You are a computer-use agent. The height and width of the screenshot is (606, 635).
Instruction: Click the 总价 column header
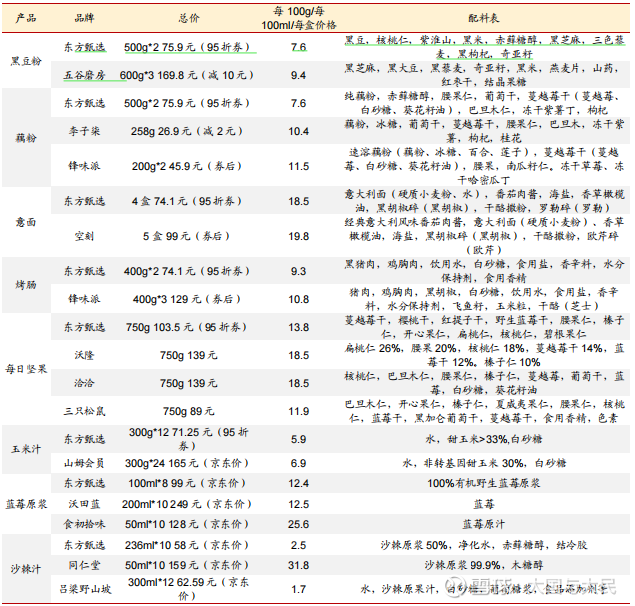189,18
